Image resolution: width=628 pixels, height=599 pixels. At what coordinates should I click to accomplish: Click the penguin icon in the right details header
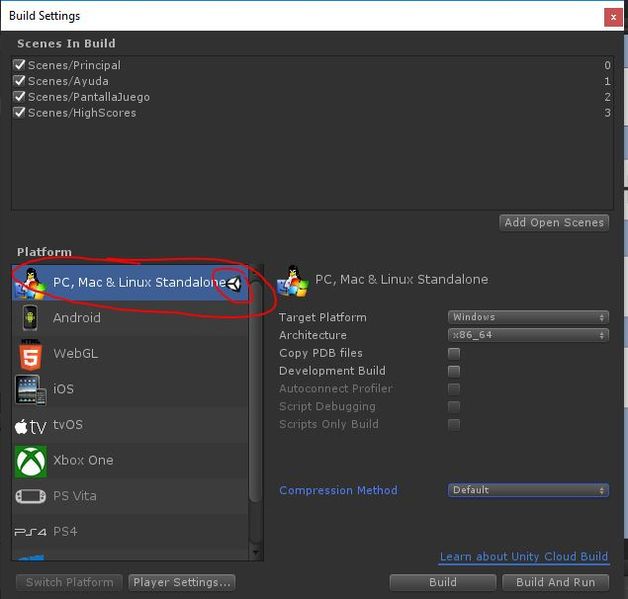click(x=293, y=281)
